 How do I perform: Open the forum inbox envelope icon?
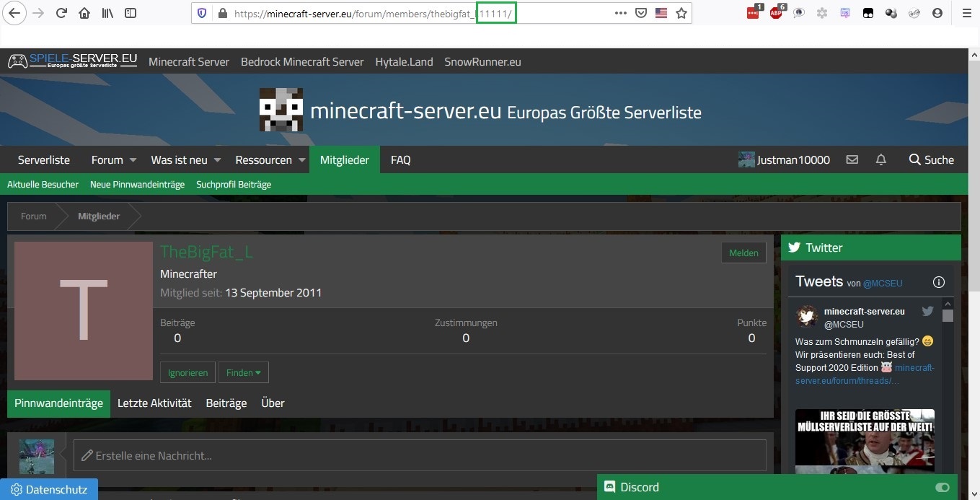pyautogui.click(x=852, y=159)
